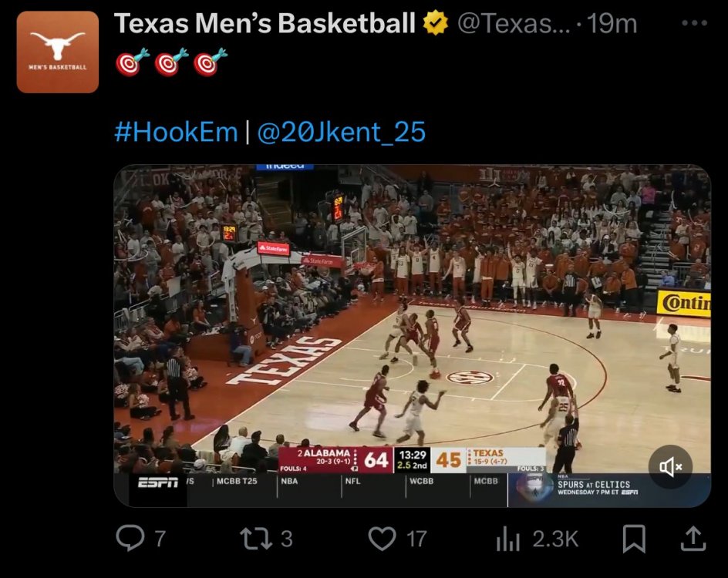The width and height of the screenshot is (728, 578).
Task: Unmute the video with the speaker icon
Action: point(669,466)
